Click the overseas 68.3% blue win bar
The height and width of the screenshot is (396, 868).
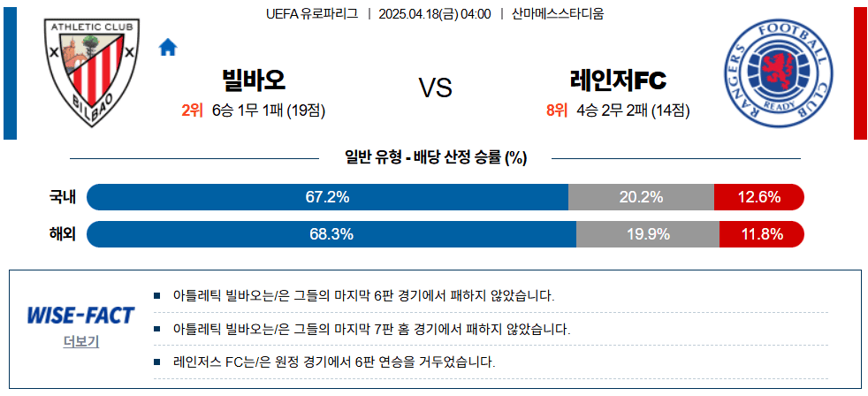331,234
